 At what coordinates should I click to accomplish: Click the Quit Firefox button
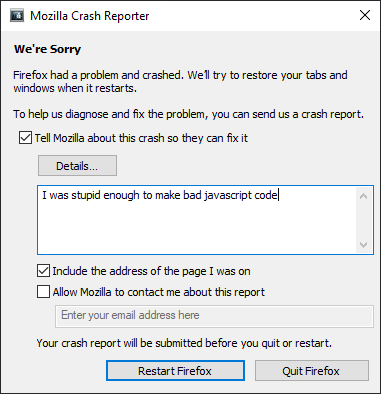tap(312, 370)
